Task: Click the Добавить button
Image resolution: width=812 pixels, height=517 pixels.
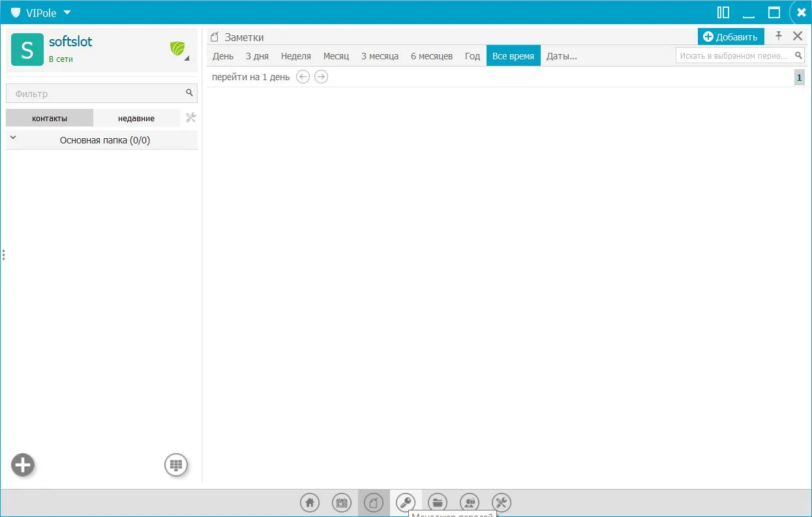Action: [x=730, y=37]
